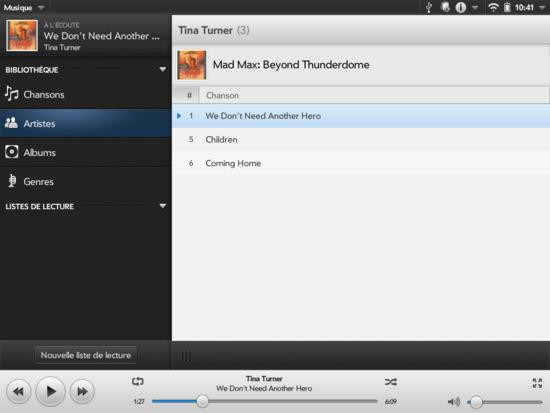Open notifications dropdown arrow beside the info icon

point(475,8)
